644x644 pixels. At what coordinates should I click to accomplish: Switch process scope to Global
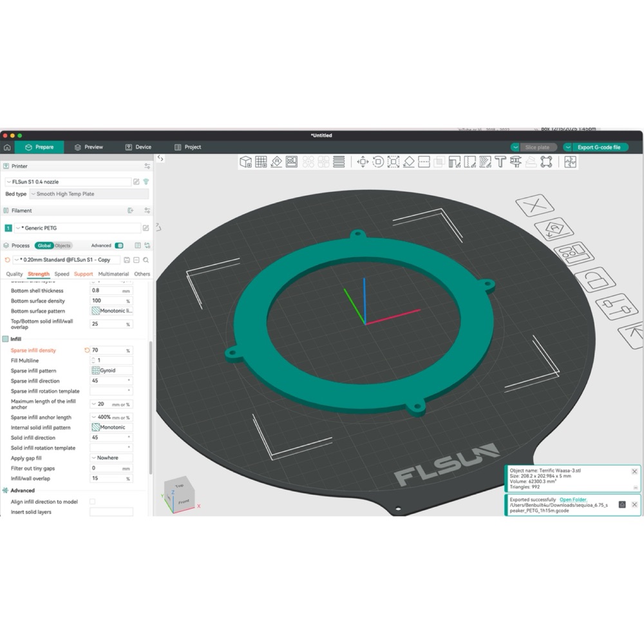44,245
